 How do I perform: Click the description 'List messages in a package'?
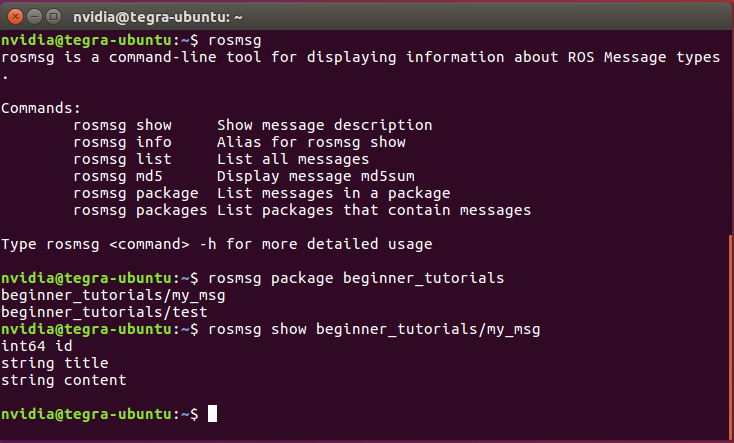[334, 193]
